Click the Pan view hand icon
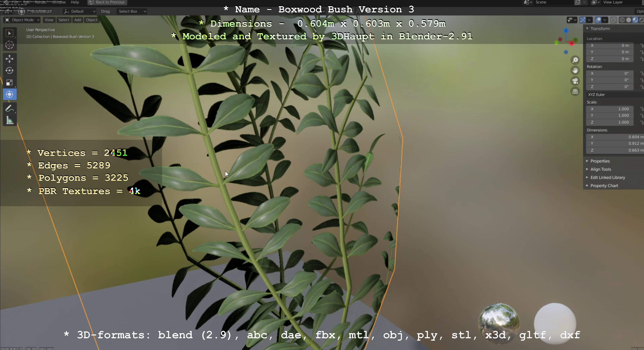This screenshot has width=644, height=350. click(x=575, y=71)
